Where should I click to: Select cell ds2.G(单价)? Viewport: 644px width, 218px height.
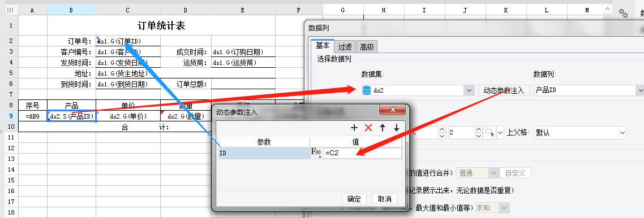(128, 116)
